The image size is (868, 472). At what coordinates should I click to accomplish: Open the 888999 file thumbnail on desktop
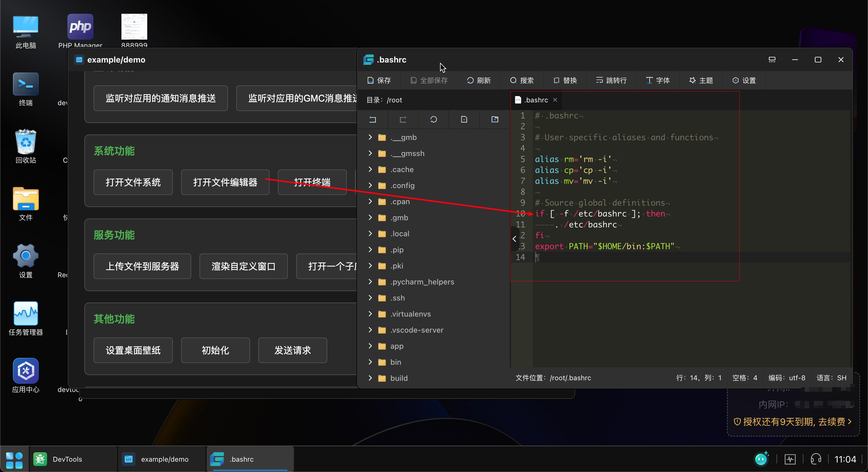point(134,31)
